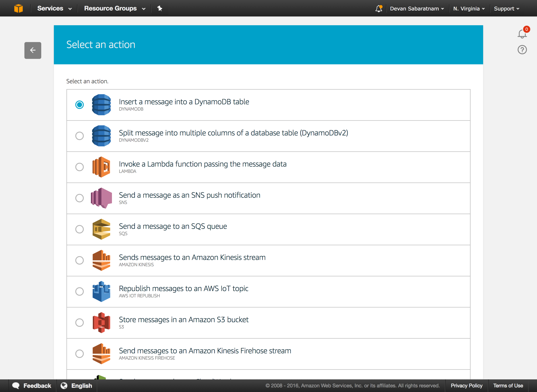Select the SQS queue radio button
The height and width of the screenshot is (392, 537).
(x=79, y=229)
